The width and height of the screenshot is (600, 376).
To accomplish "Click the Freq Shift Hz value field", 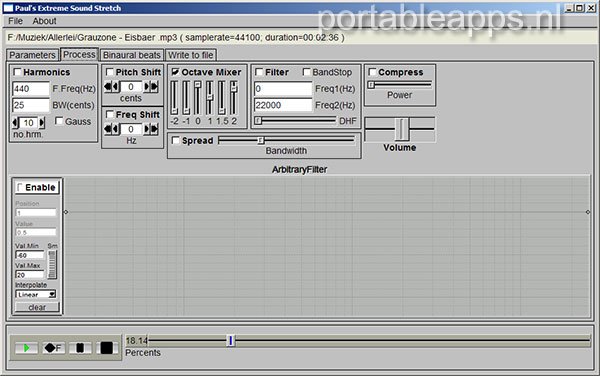I will point(131,129).
